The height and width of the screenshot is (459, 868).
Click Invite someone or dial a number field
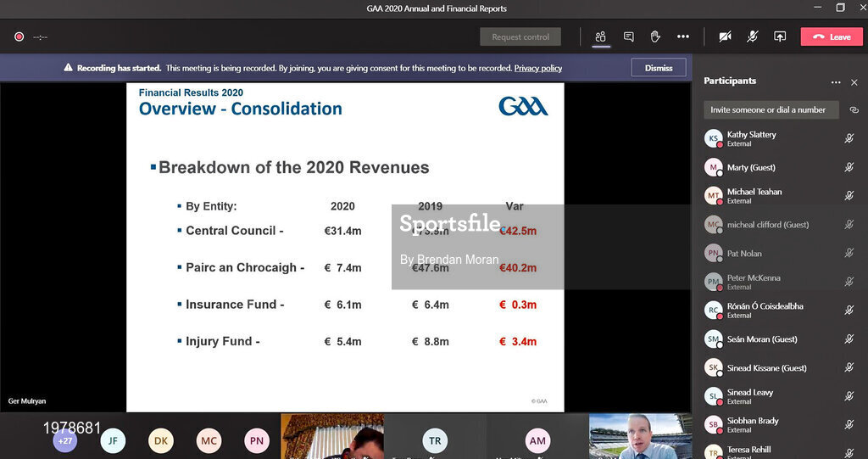point(771,109)
